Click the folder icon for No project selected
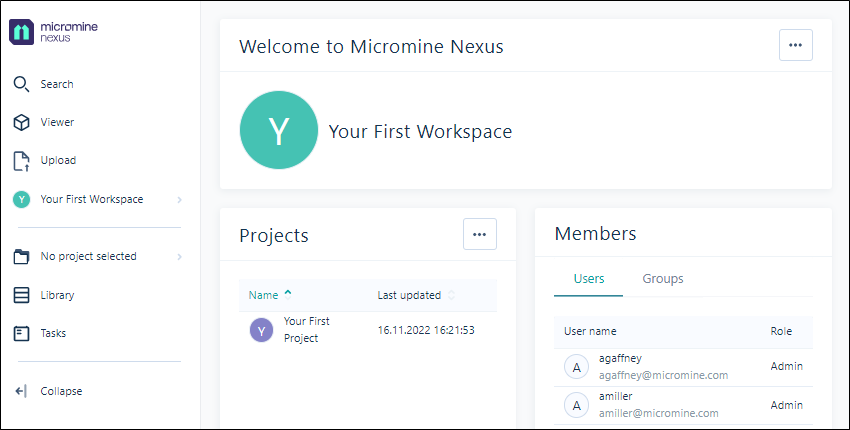This screenshot has height=430, width=850. tap(21, 256)
